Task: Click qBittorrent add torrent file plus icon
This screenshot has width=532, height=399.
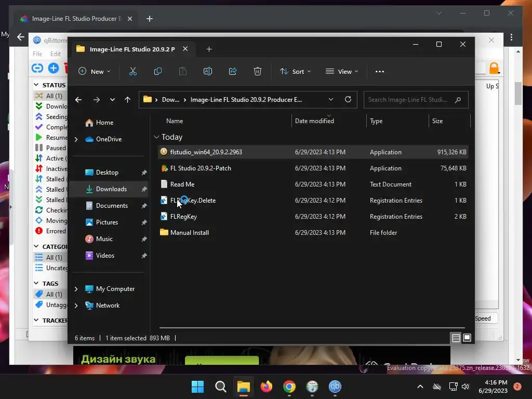Action: tap(54, 68)
